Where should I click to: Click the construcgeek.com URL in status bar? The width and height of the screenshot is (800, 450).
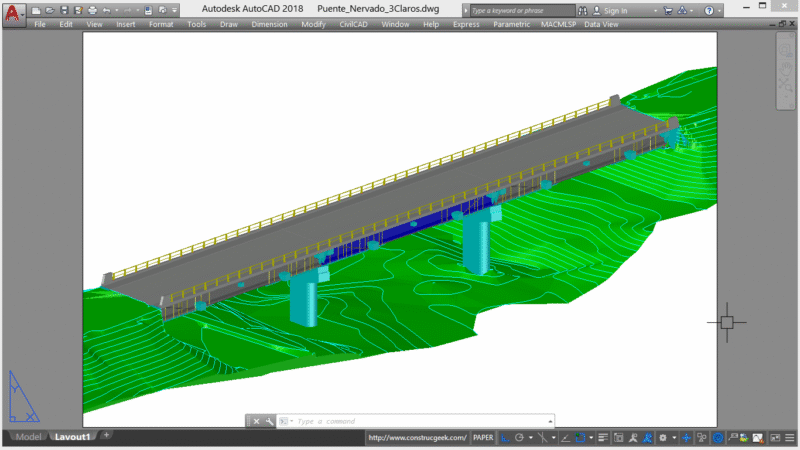point(417,438)
